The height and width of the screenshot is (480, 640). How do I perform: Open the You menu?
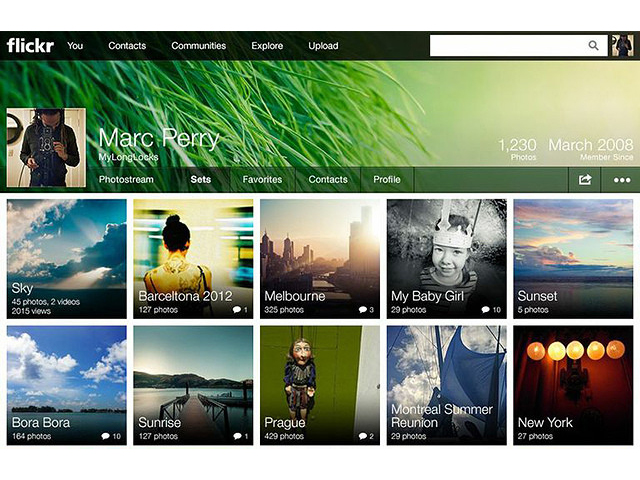75,46
